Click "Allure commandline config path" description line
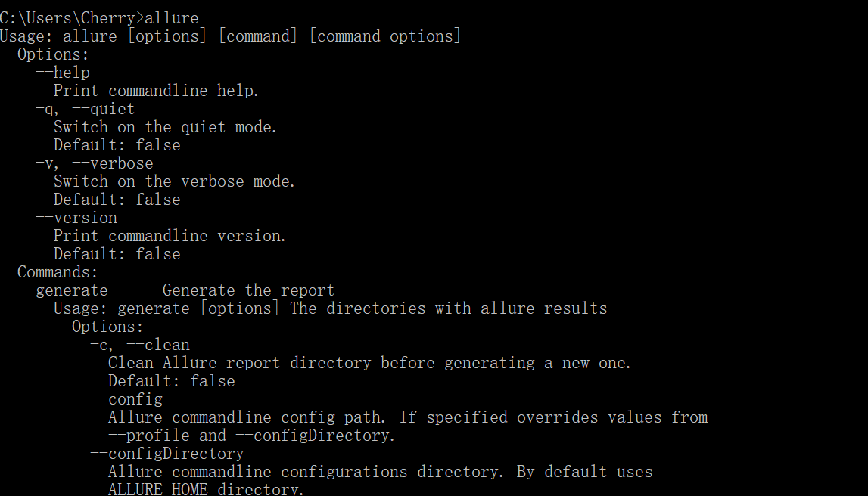 407,417
